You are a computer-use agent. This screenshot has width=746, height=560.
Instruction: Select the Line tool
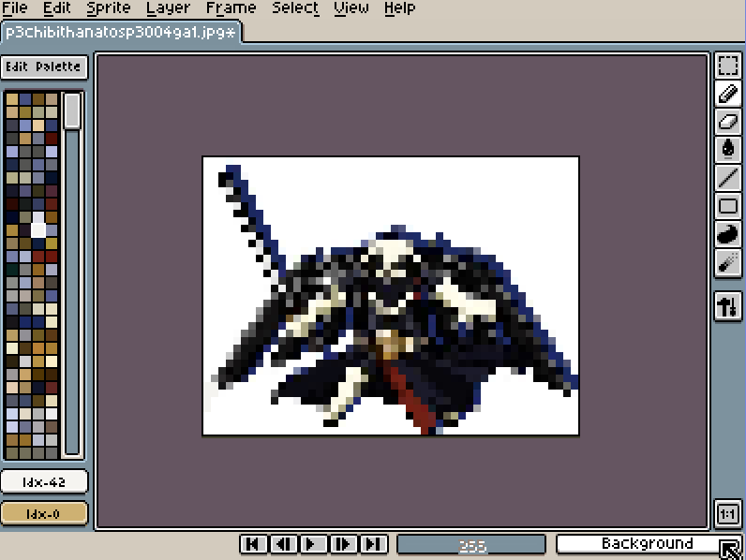728,178
